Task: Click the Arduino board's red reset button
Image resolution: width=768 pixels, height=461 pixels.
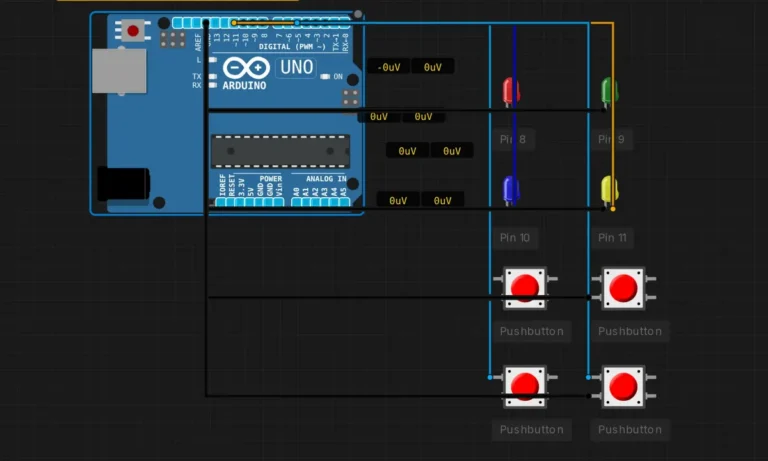Action: [132, 31]
